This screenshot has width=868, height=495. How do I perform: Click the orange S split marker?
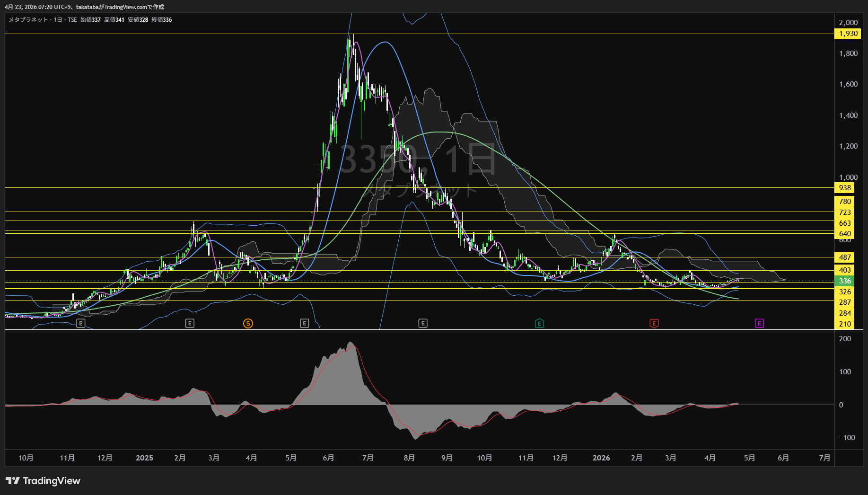click(x=248, y=323)
